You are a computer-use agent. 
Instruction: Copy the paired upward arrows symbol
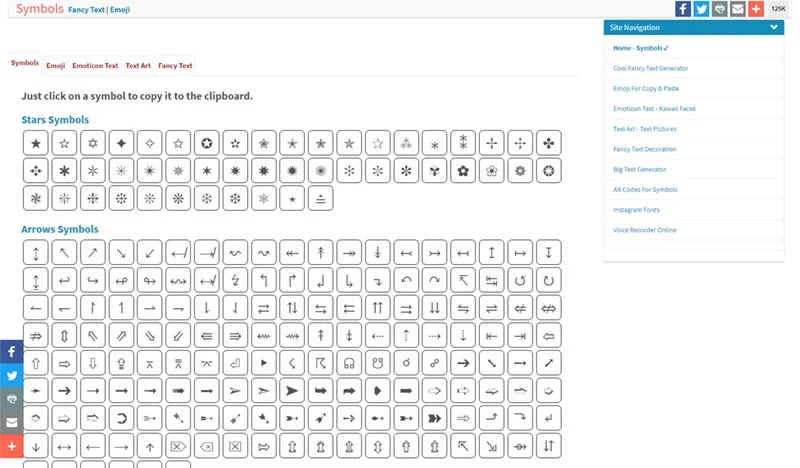(x=378, y=308)
